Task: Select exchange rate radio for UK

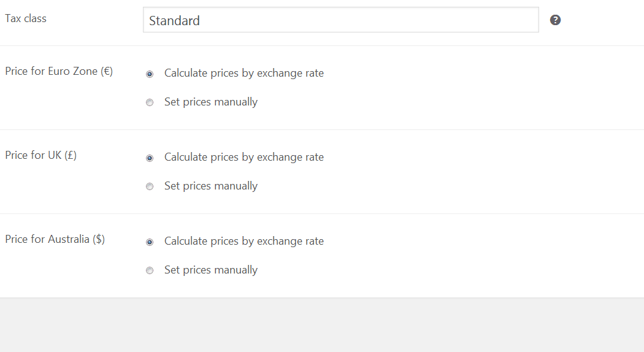Action: point(150,158)
